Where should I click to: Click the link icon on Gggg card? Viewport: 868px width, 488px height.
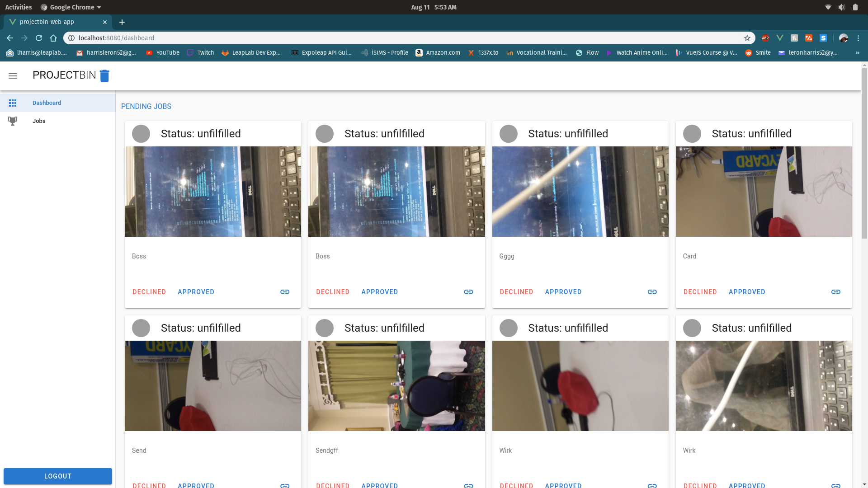coord(652,292)
